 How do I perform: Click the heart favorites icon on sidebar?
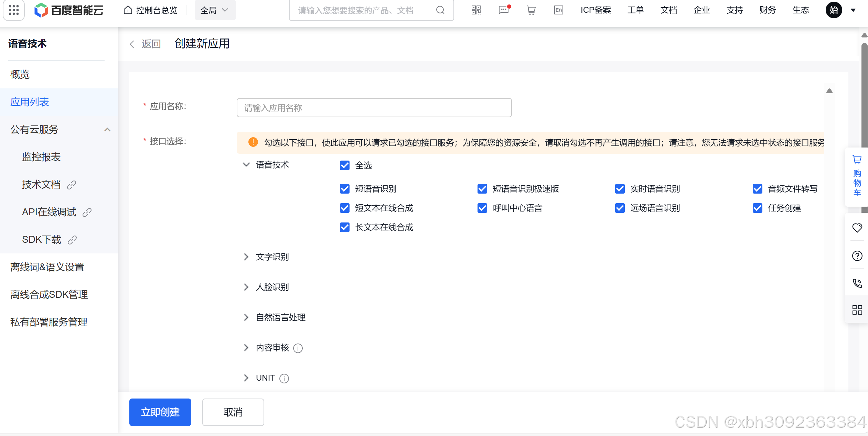(857, 228)
